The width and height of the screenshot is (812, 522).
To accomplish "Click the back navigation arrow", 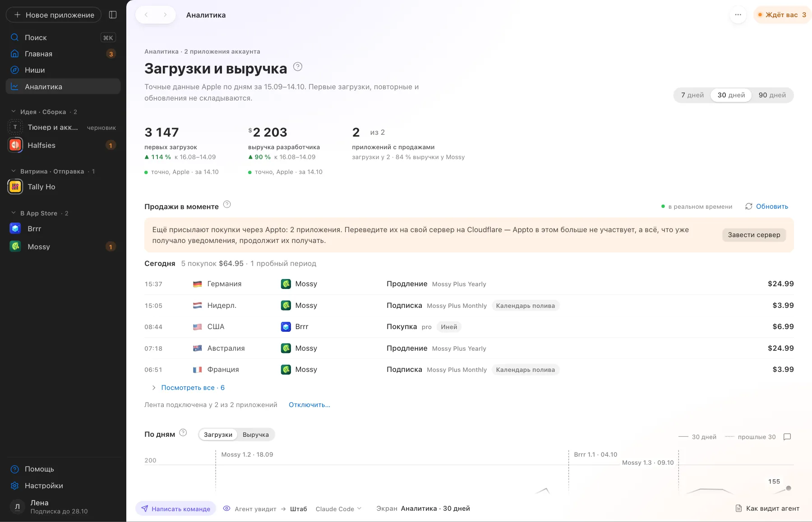I will (146, 15).
